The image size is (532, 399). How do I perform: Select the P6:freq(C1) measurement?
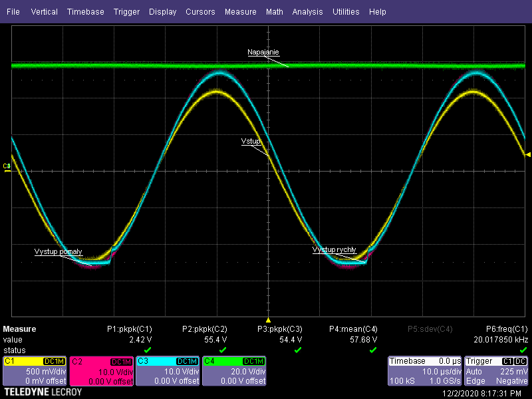507,329
